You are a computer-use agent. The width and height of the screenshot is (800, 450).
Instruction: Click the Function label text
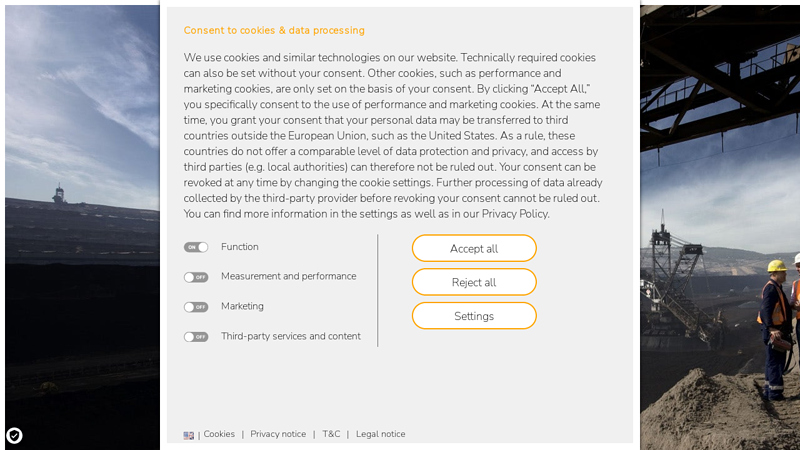click(240, 247)
